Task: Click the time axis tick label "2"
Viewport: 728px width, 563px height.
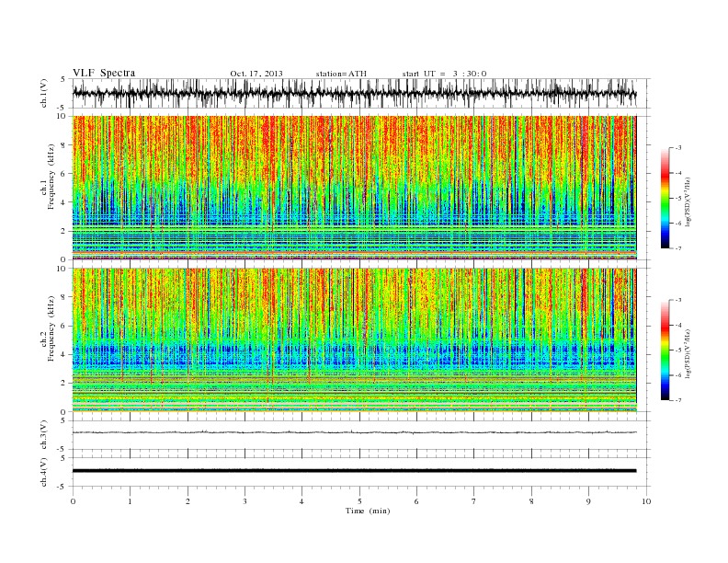Action: click(x=188, y=501)
